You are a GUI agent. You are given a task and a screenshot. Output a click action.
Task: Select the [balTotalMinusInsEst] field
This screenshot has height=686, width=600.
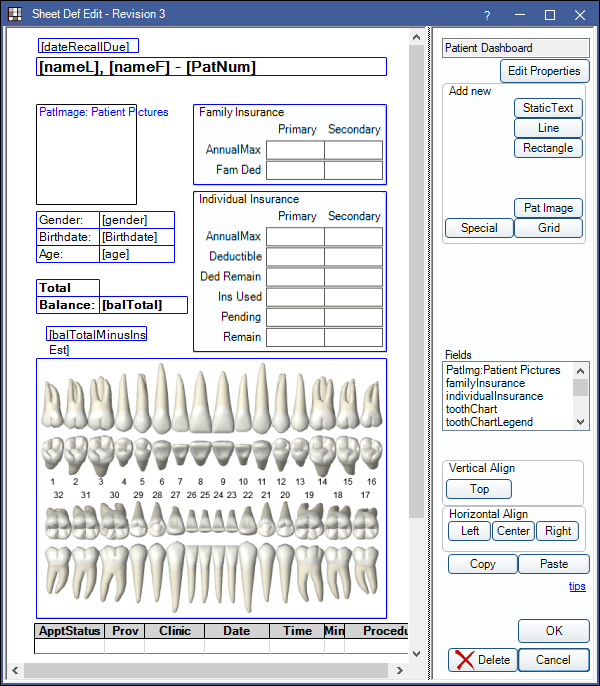point(96,334)
